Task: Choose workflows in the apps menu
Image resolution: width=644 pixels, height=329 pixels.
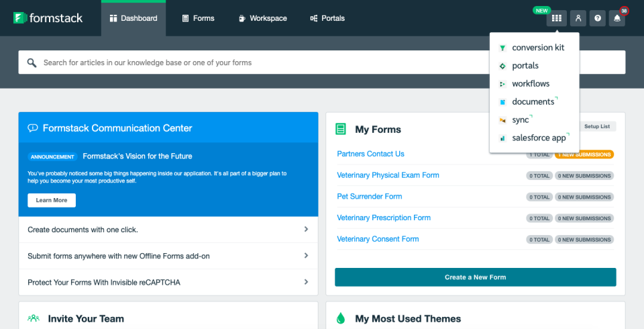Action: coord(530,84)
